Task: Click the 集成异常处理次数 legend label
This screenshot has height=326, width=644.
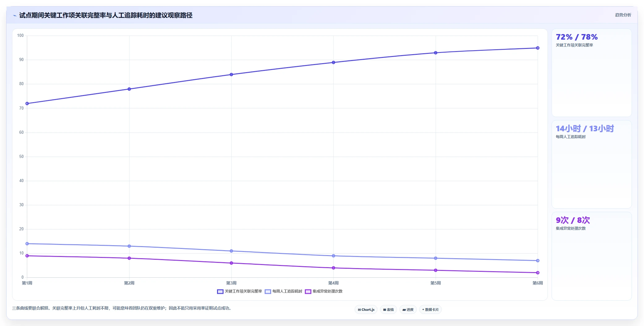Action: point(327,291)
